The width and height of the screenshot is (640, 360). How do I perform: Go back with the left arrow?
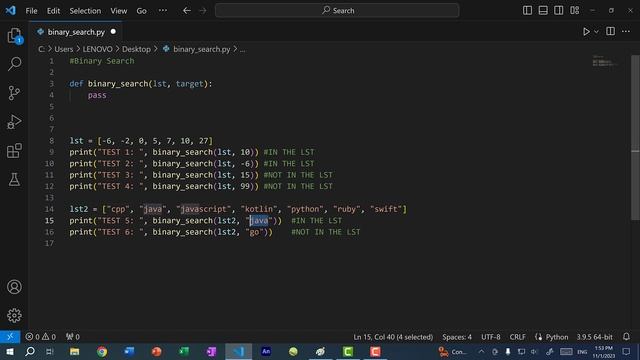pos(187,11)
